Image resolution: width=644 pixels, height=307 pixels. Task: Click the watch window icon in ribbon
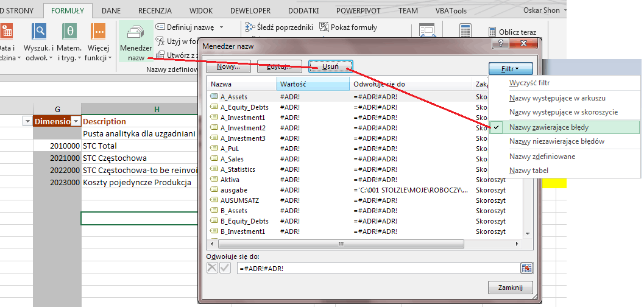pyautogui.click(x=427, y=31)
